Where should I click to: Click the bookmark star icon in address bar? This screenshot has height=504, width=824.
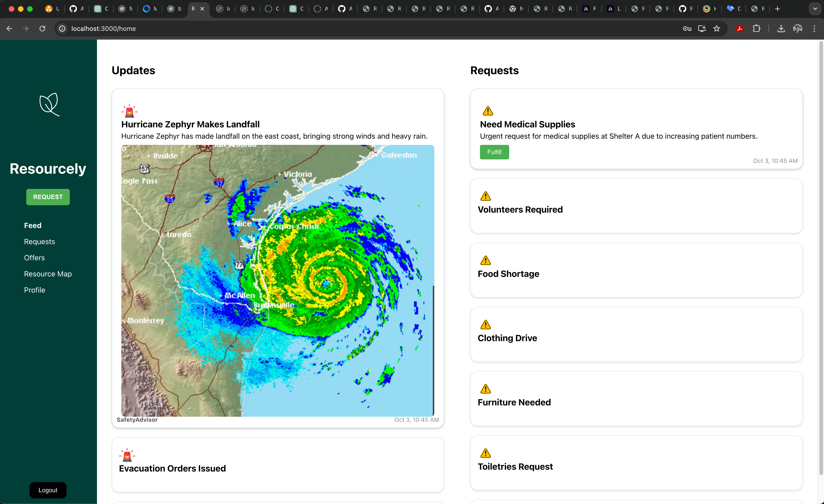point(717,29)
